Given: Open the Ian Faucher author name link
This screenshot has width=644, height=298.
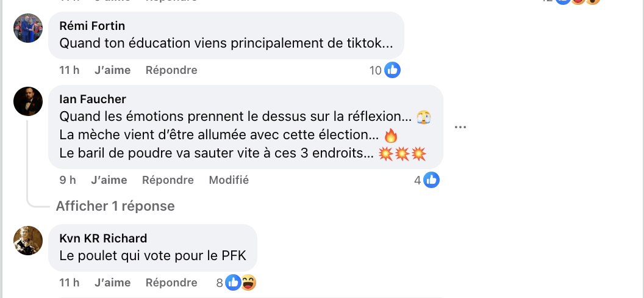Looking at the screenshot, I should (x=92, y=99).
